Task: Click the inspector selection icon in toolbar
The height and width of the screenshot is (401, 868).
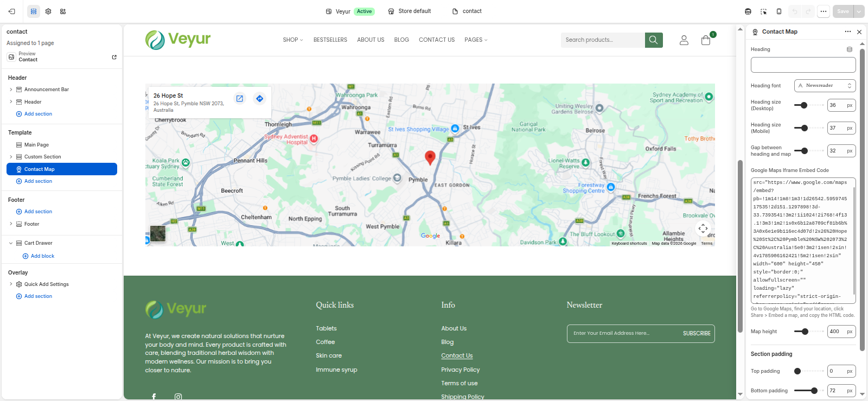Action: pos(763,11)
